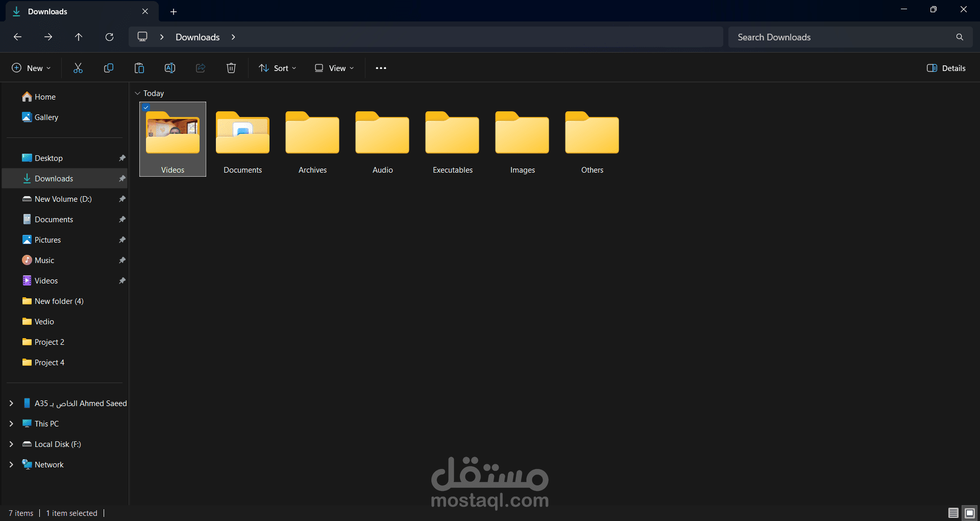Image resolution: width=980 pixels, height=521 pixels.
Task: Select the Cut toolbar icon
Action: tap(78, 67)
